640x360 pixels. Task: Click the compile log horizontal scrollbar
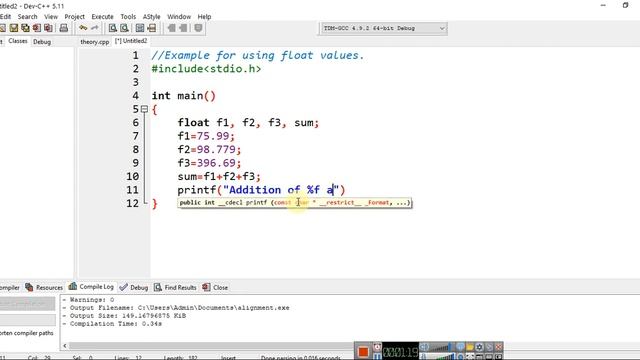click(x=212, y=346)
